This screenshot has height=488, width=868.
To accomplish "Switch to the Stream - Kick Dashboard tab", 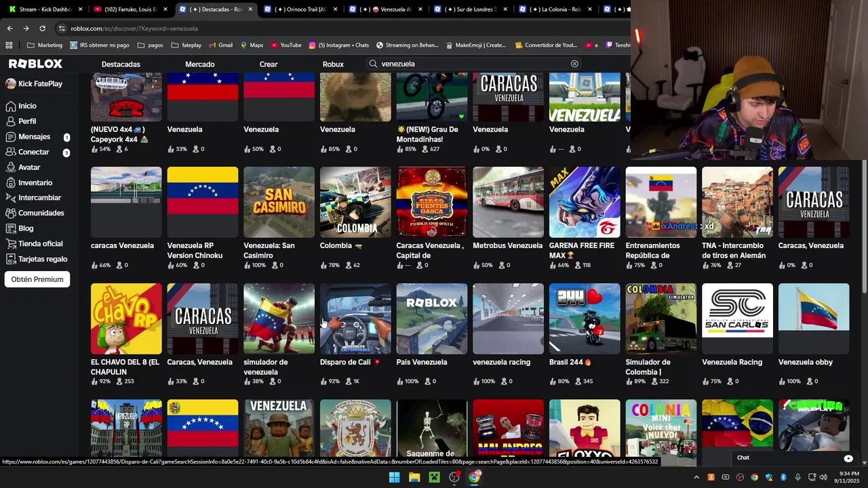I will 45,9.
